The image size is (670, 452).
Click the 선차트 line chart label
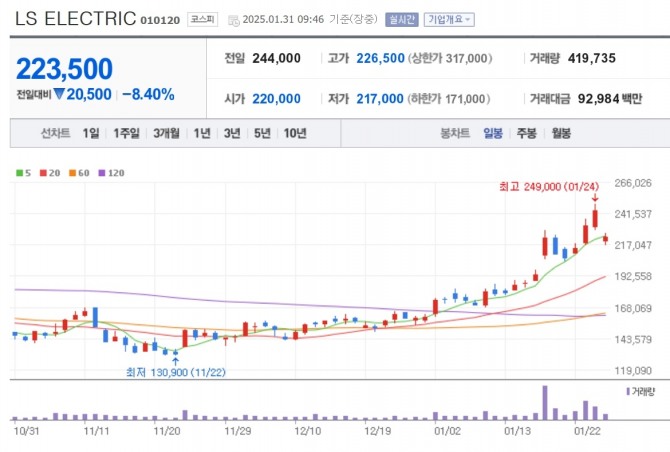pos(56,133)
